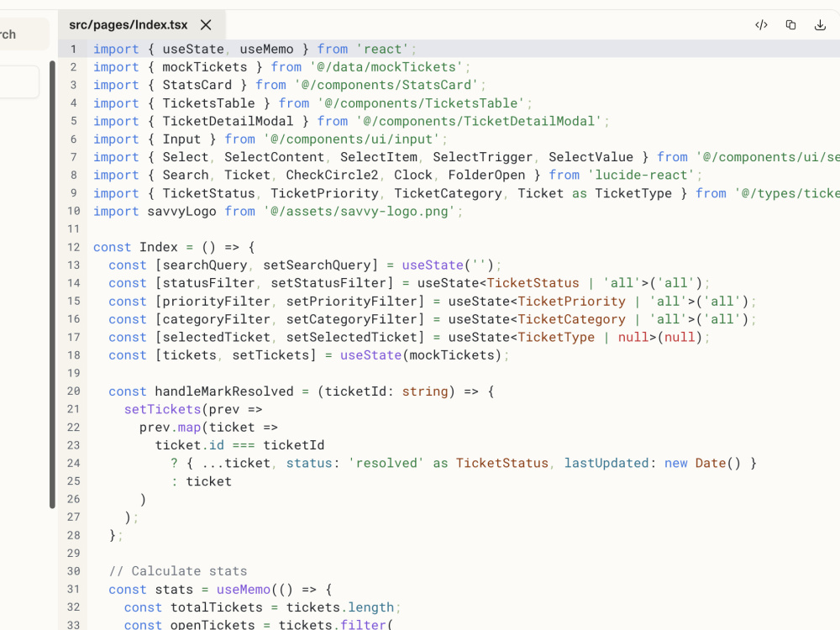
Task: Click the 'resolved' string on line 24
Action: 386,464
